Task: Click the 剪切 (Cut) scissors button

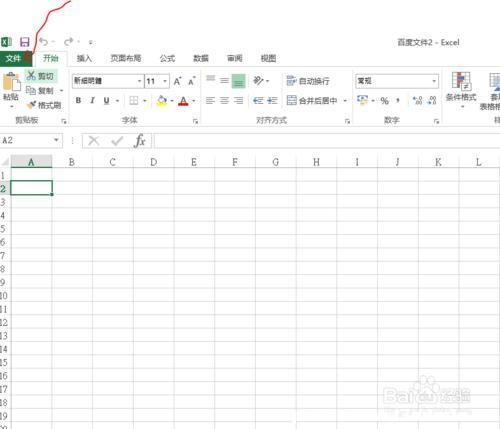Action: click(x=40, y=76)
